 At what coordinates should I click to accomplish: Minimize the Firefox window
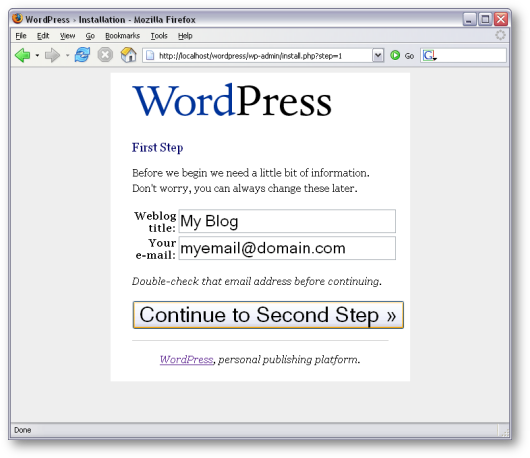[469, 19]
